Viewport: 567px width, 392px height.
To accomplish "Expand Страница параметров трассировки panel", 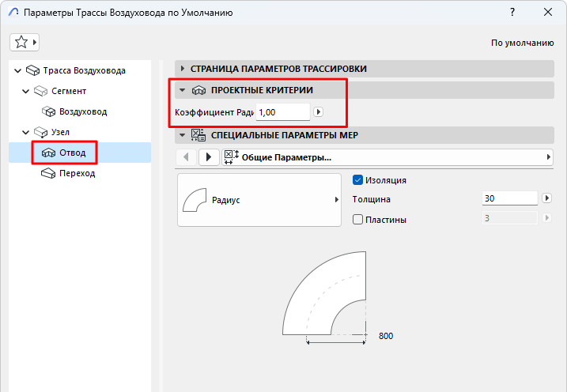I will 183,69.
